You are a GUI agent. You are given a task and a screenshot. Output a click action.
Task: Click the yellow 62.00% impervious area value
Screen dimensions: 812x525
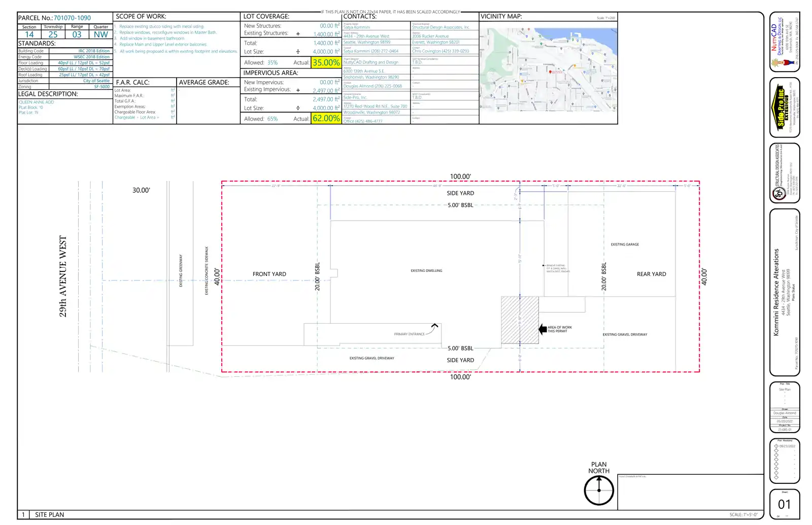coord(326,118)
